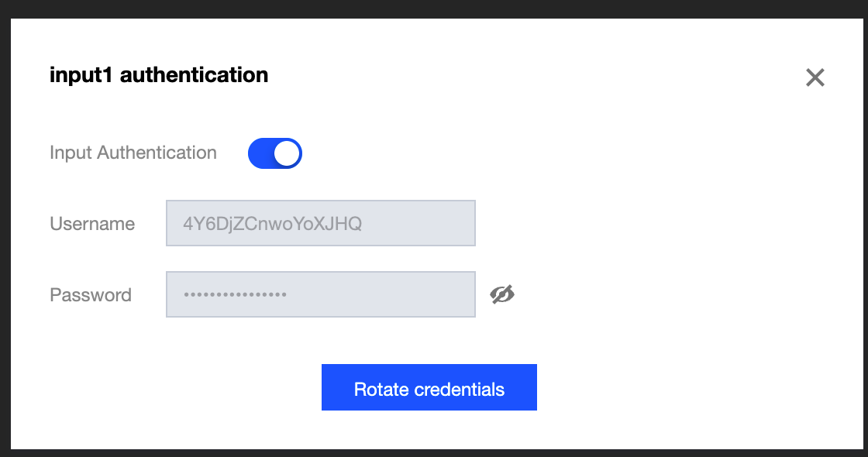Viewport: 868px width, 457px height.
Task: Reveal the hidden password with eye icon
Action: pyautogui.click(x=502, y=294)
